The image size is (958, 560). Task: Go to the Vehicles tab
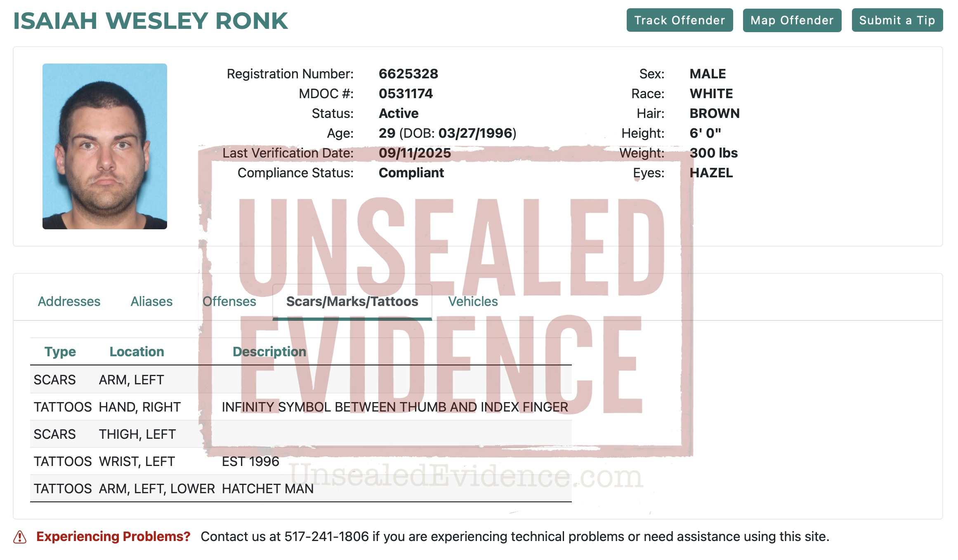point(473,301)
